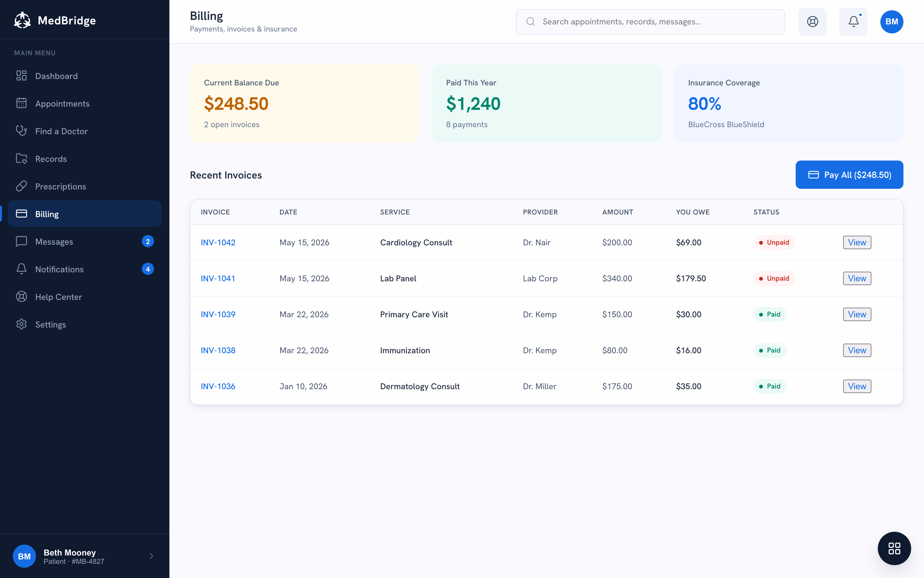The height and width of the screenshot is (578, 924).
Task: Click the Messages unread badge showing 2
Action: pyautogui.click(x=148, y=241)
